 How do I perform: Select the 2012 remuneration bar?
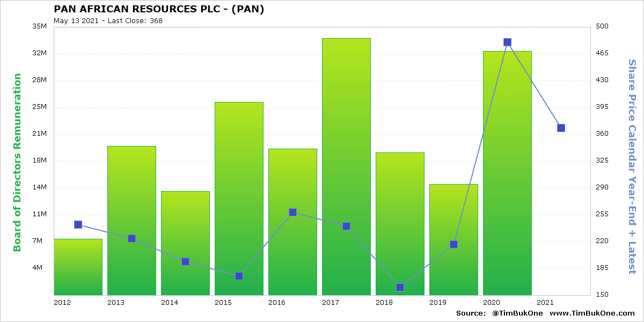[x=78, y=267]
